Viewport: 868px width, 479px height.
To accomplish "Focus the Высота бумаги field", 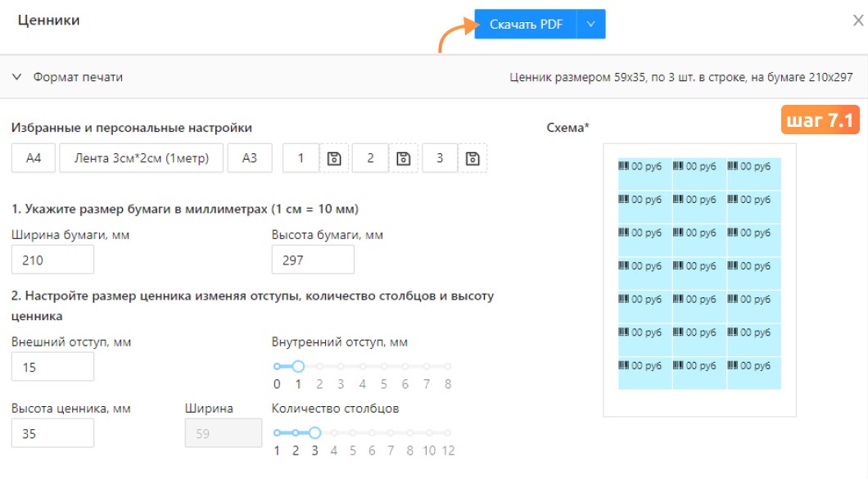I will (313, 260).
